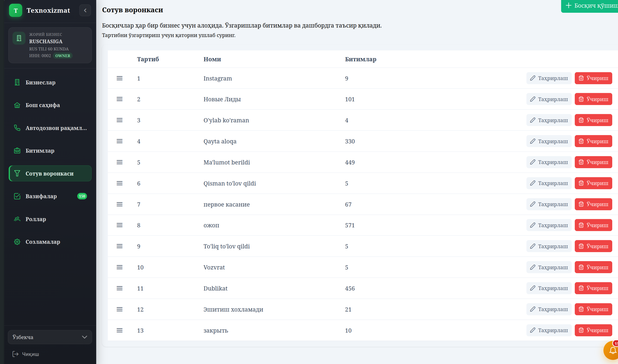Delete the Qayta aloqa stage
This screenshot has width=618, height=364.
(593, 141)
